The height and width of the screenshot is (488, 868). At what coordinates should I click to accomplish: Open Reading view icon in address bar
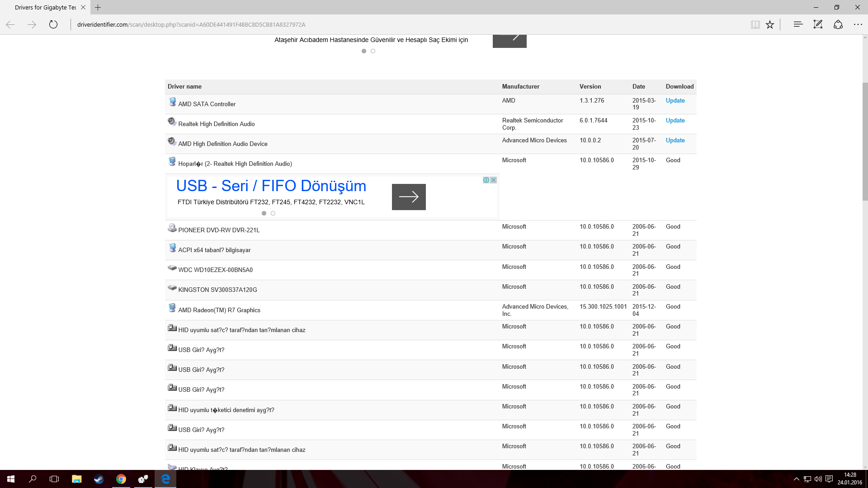coord(755,24)
